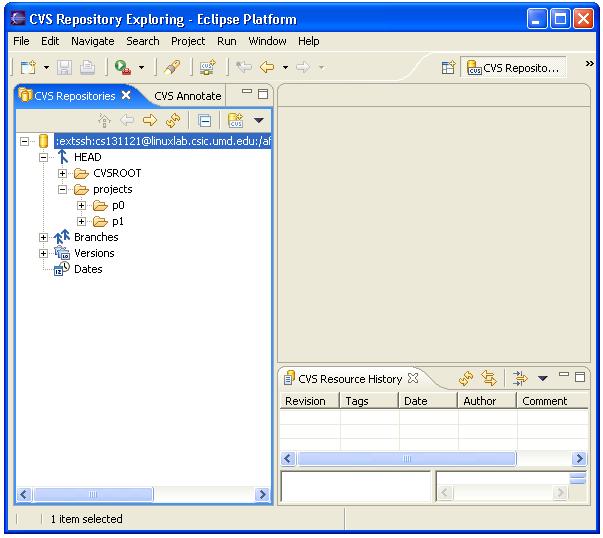Select the p1 folder
The width and height of the screenshot is (603, 538).
pyautogui.click(x=118, y=222)
